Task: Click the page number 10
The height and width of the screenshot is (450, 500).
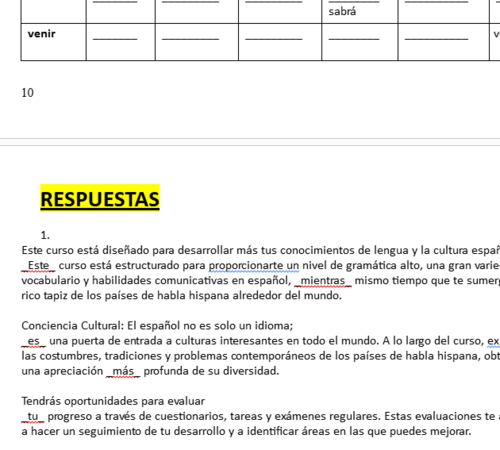Action: [28, 93]
